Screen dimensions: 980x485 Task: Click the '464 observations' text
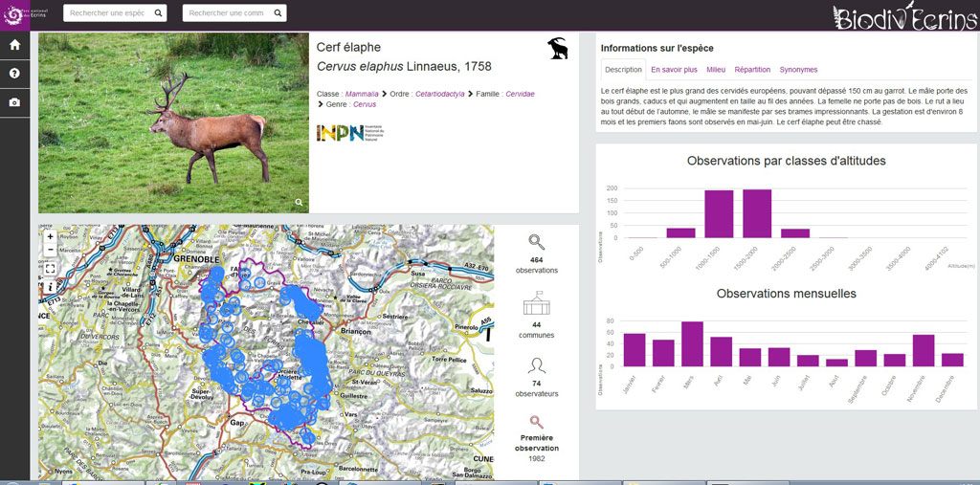(536, 265)
